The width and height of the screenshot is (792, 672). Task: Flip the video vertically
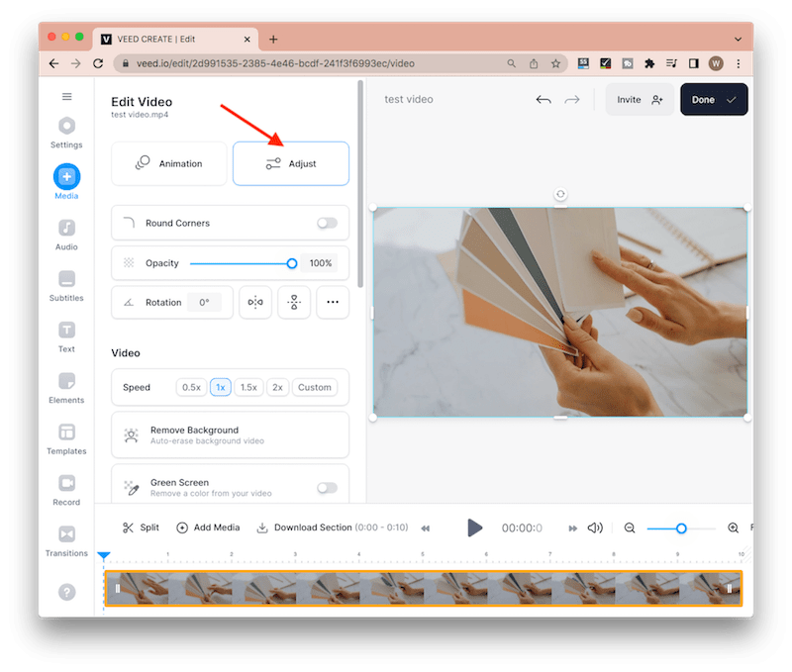tap(294, 302)
